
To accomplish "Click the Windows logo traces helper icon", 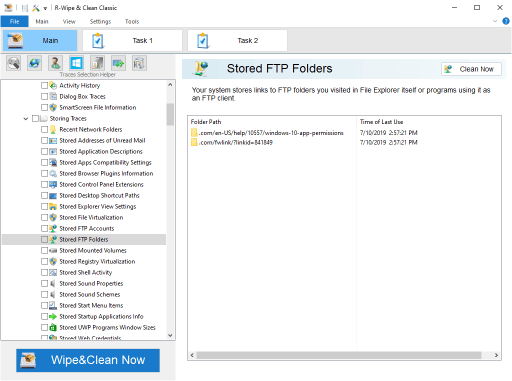I will click(x=76, y=63).
